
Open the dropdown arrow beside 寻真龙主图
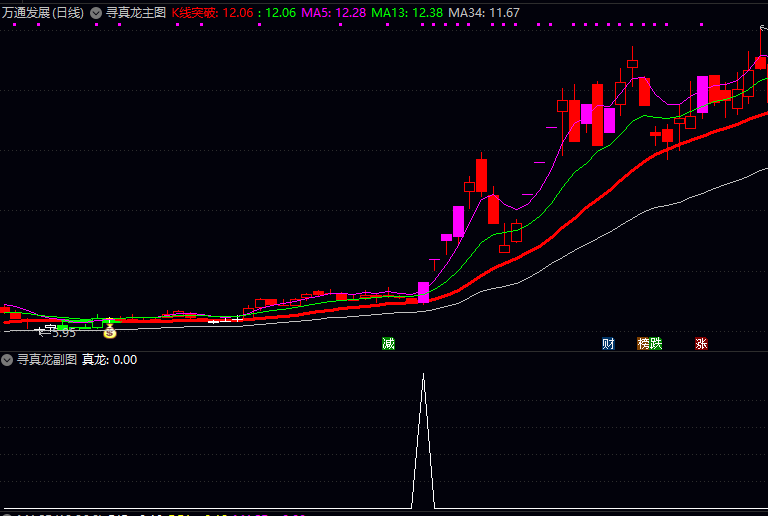click(x=96, y=13)
